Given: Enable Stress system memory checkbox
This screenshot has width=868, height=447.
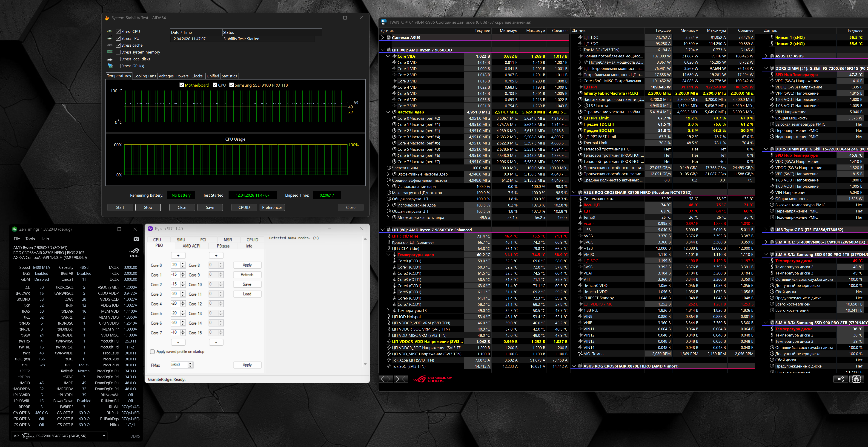Looking at the screenshot, I should [x=118, y=52].
